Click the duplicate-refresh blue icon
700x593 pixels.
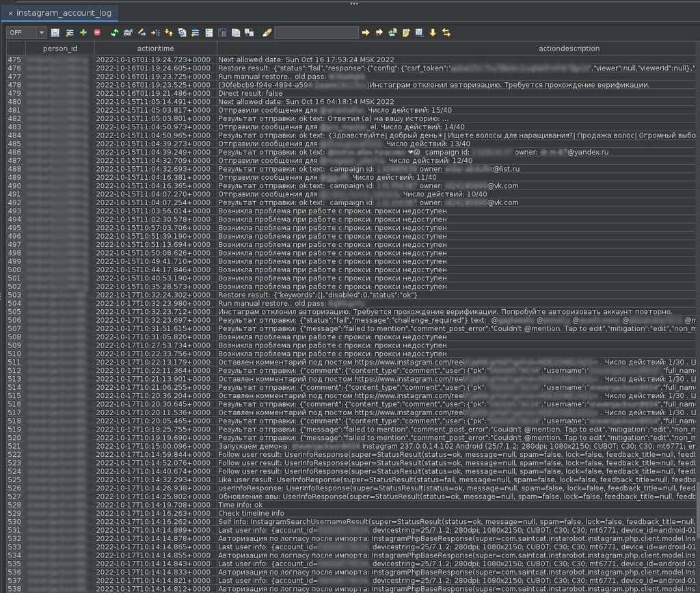pyautogui.click(x=182, y=33)
